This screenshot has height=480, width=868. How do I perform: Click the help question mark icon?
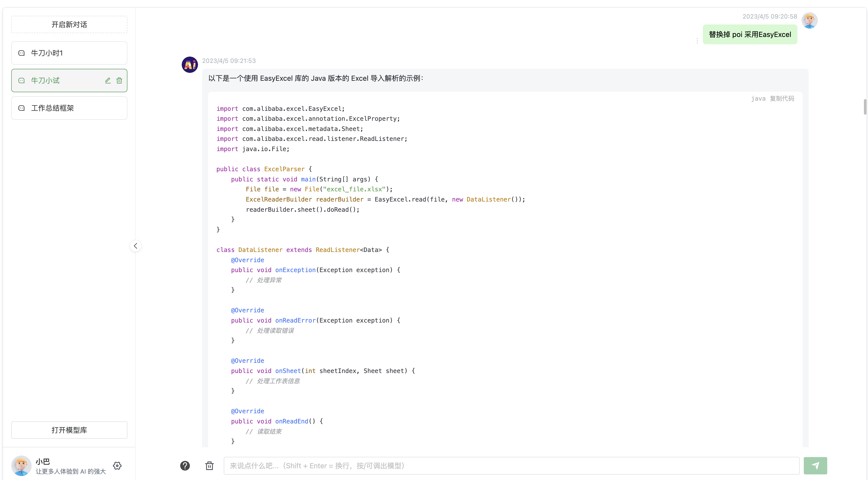(185, 466)
